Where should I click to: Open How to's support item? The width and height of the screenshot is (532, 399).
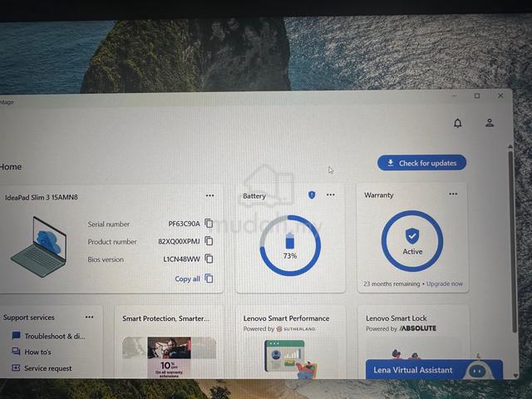click(x=37, y=352)
